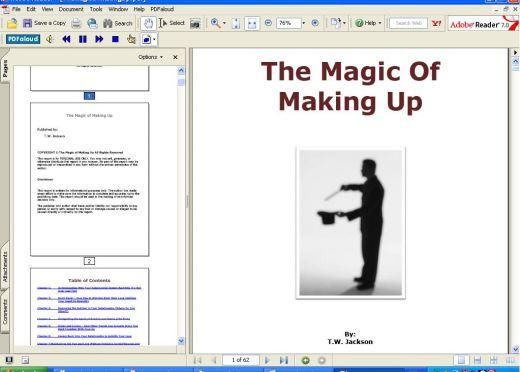The image size is (520, 372).
Task: Click the scroll down arrow in Pages panel
Action: coord(181,341)
